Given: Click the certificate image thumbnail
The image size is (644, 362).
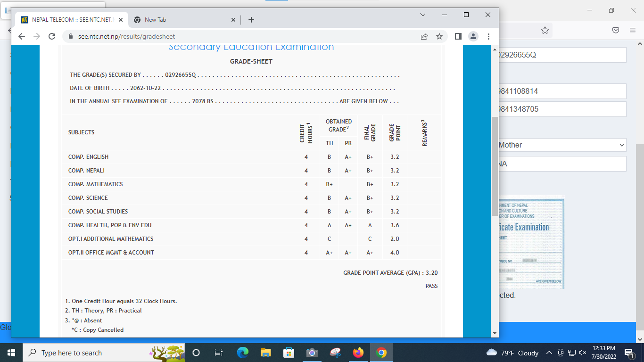Looking at the screenshot, I should point(531,243).
